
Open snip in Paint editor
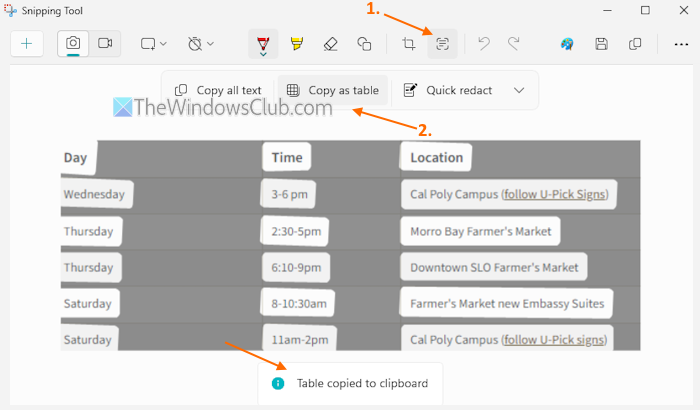tap(567, 44)
